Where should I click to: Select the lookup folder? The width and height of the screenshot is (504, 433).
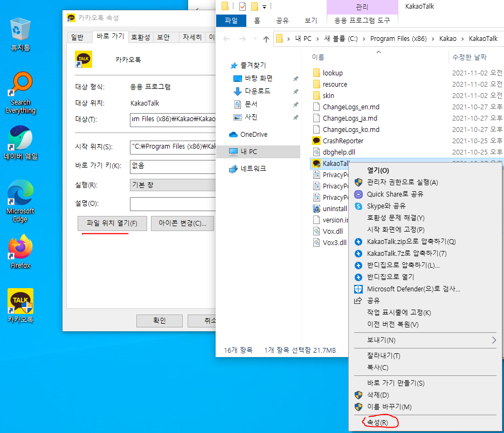tap(328, 73)
